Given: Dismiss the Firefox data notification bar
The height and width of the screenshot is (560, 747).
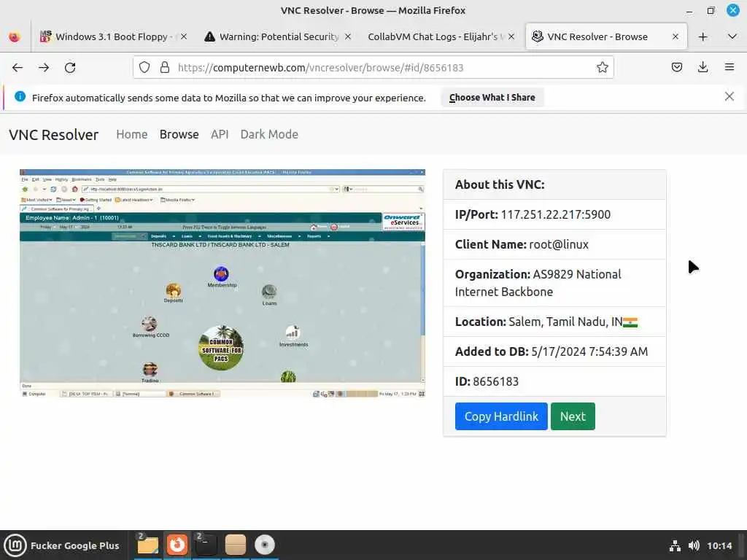Looking at the screenshot, I should click(729, 97).
